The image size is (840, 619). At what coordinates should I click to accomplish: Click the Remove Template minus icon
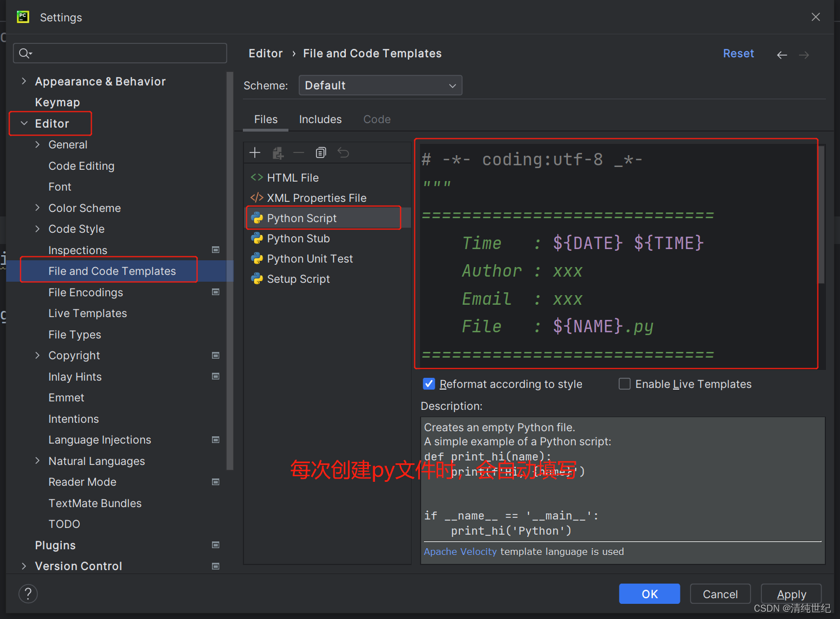(299, 152)
